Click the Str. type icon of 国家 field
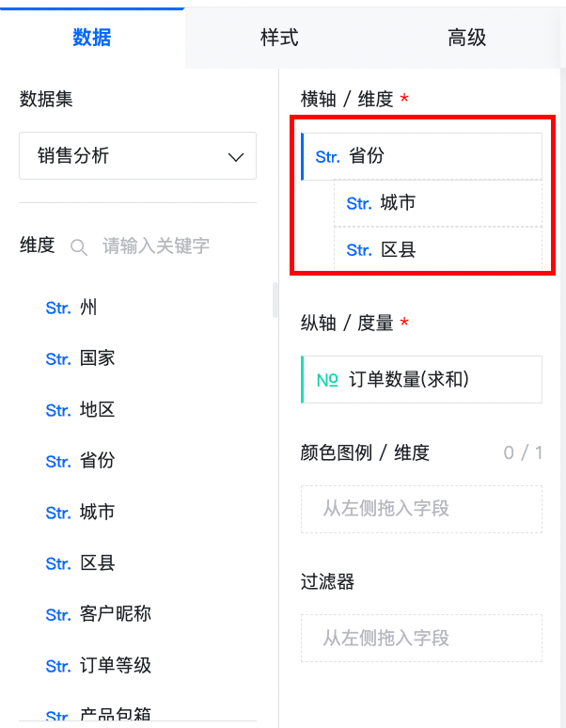 [x=58, y=359]
